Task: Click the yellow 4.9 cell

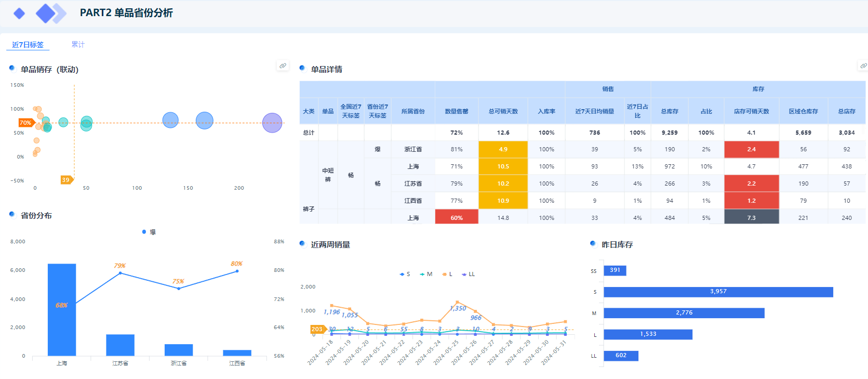Action: point(503,149)
